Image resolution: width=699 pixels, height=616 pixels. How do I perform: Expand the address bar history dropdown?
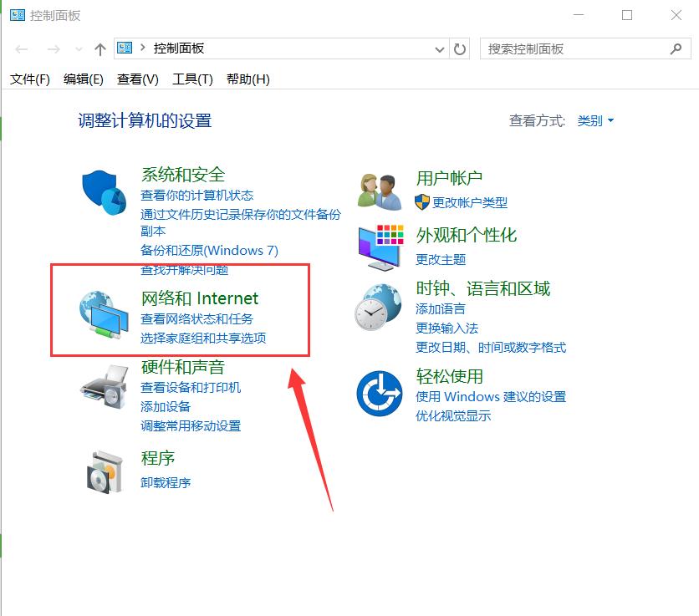coord(440,48)
